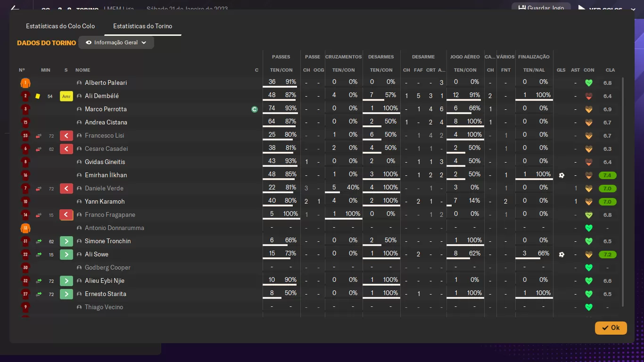
Task: Click goal ball icon in Ali Sowe row
Action: (561, 255)
